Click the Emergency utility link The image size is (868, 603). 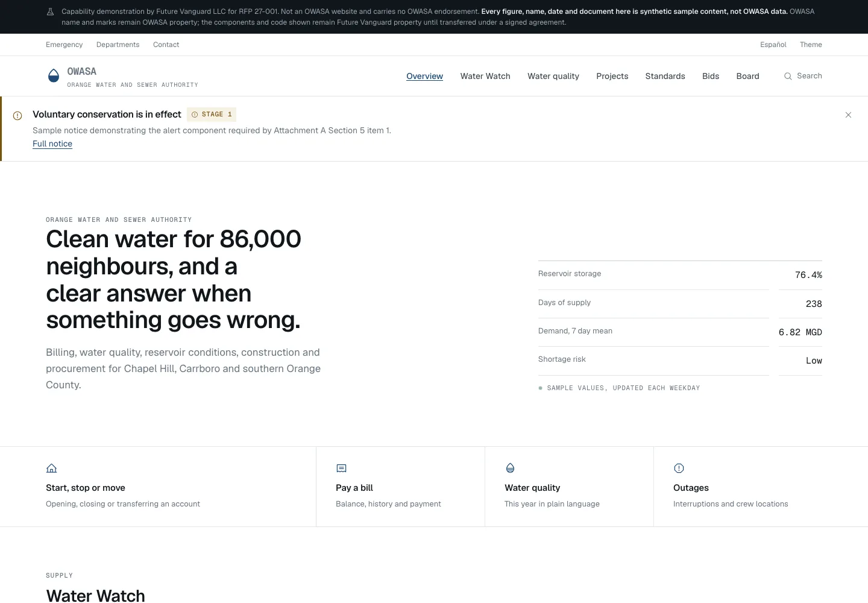[x=64, y=45]
